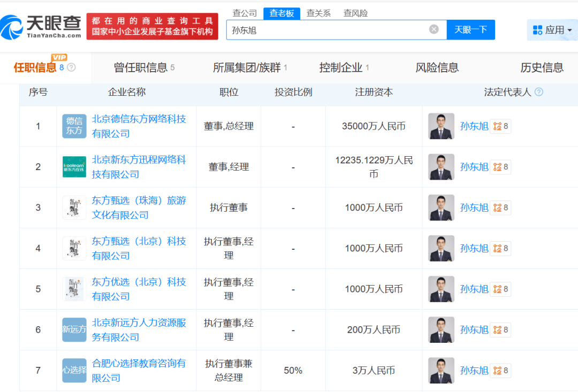Open 合肥心选择教育咨询有限公司 company link
Screen dimensions: 578x392
pyautogui.click(x=139, y=370)
